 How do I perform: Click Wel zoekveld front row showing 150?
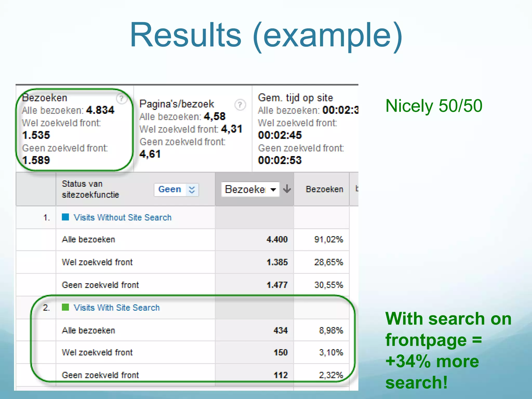(x=97, y=353)
